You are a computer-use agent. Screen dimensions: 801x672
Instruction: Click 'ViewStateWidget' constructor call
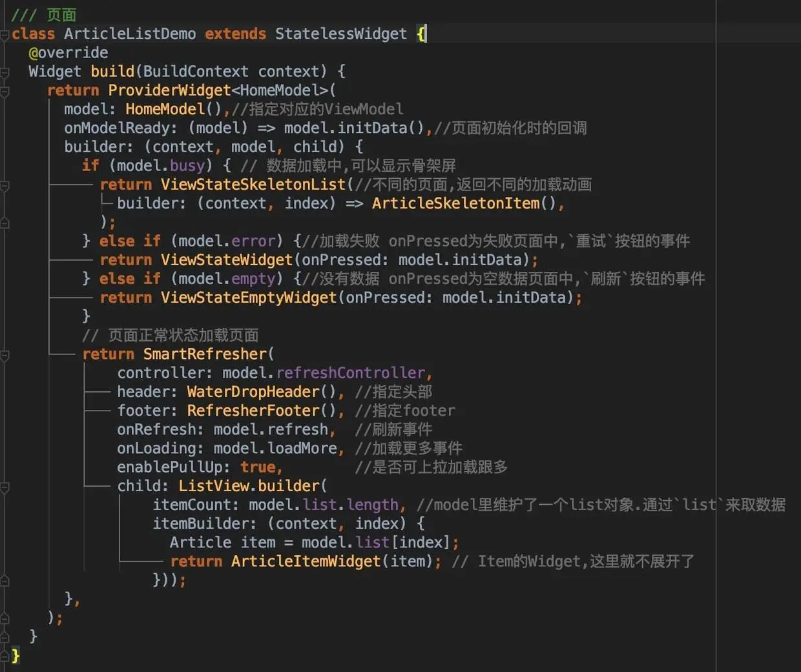pyautogui.click(x=227, y=260)
